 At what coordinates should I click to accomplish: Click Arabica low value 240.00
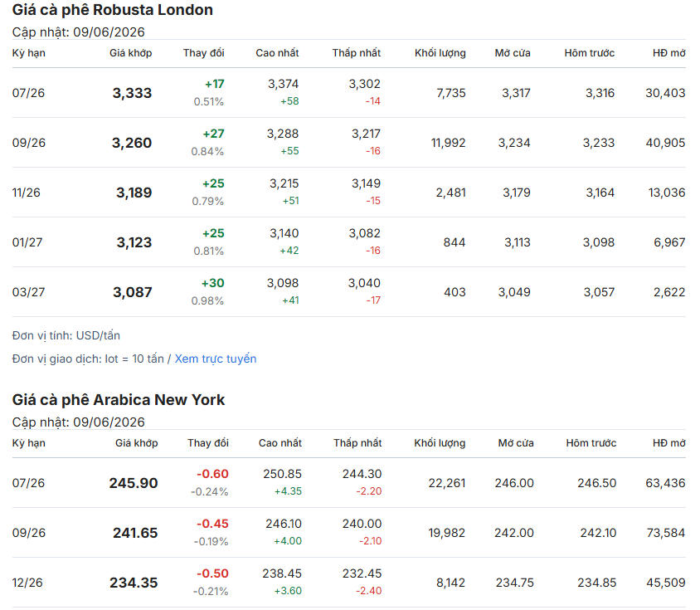click(x=362, y=524)
